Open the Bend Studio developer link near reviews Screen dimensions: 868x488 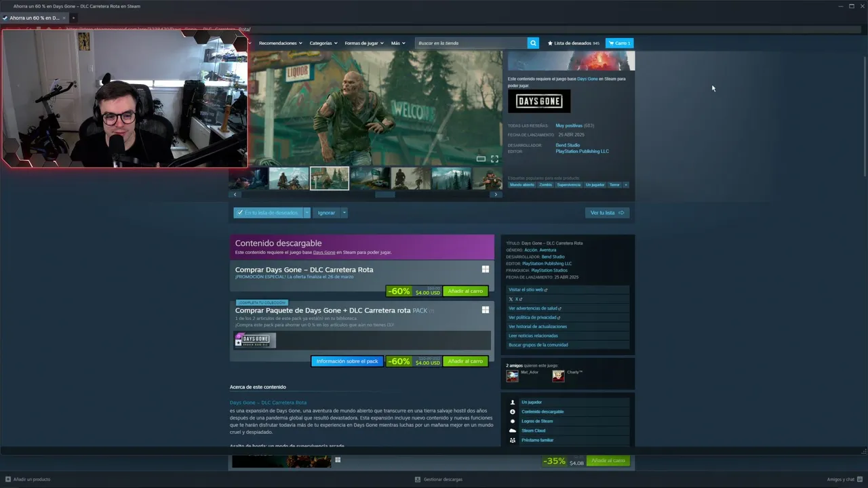568,145
